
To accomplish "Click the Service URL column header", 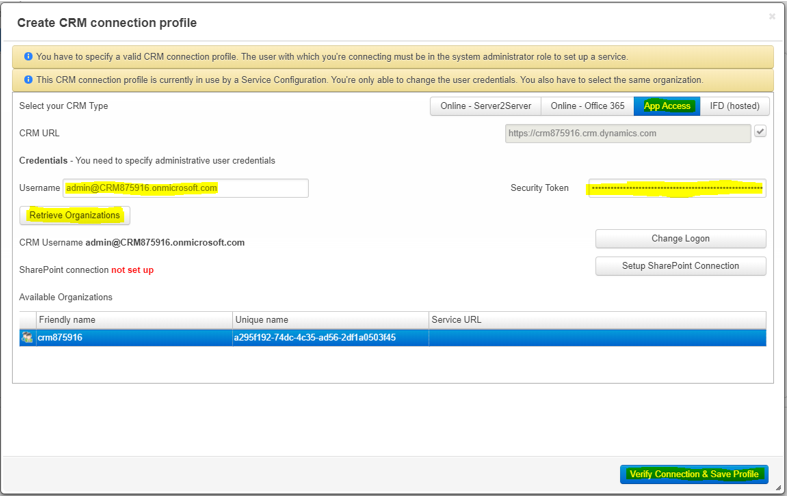I will click(598, 320).
